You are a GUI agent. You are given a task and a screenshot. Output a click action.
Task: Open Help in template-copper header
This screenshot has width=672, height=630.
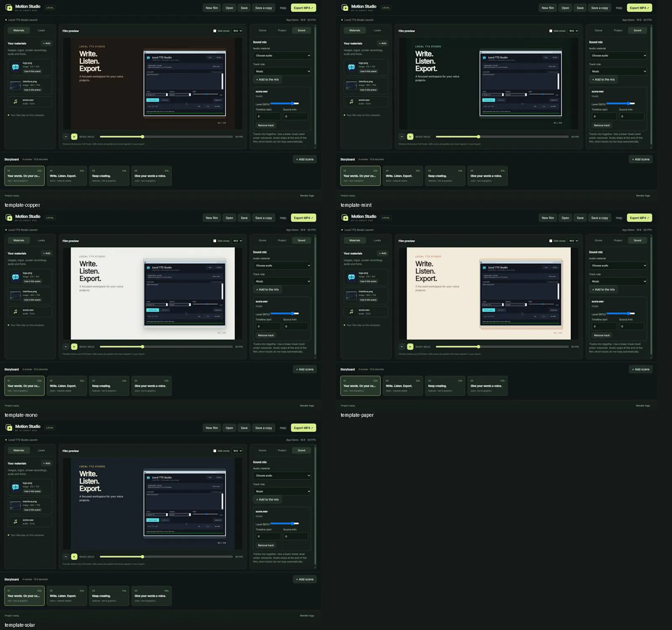click(x=283, y=8)
